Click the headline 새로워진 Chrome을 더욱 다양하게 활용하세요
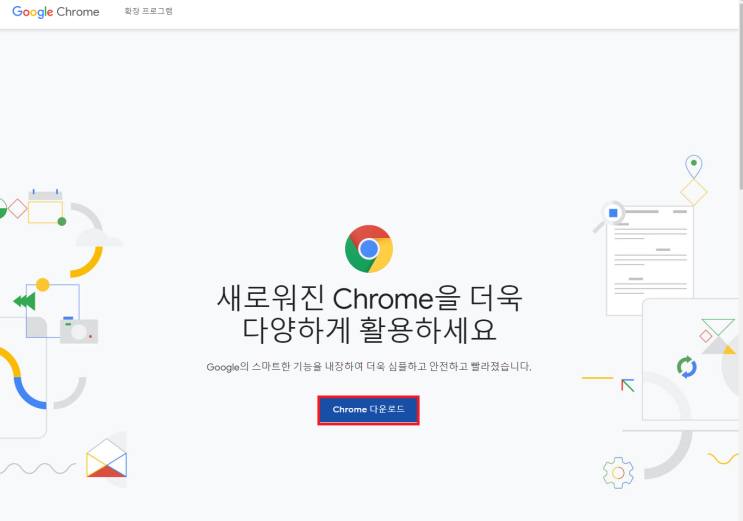The width and height of the screenshot is (743, 521). tap(370, 314)
